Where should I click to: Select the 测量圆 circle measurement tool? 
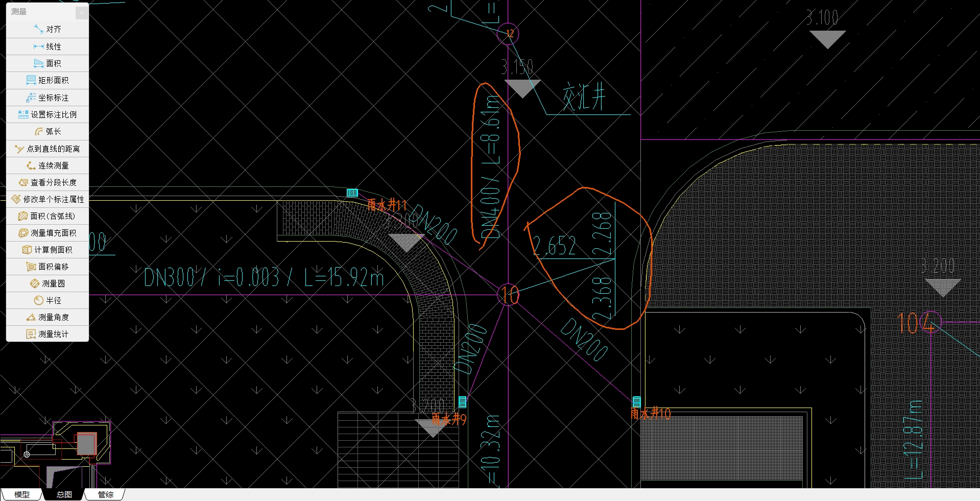47,283
